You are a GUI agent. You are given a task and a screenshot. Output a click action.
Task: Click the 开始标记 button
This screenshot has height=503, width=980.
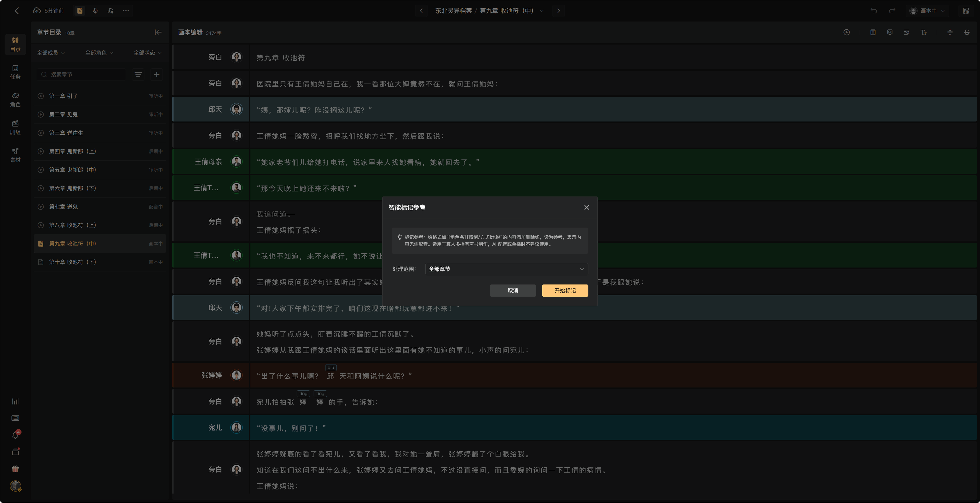(x=565, y=290)
